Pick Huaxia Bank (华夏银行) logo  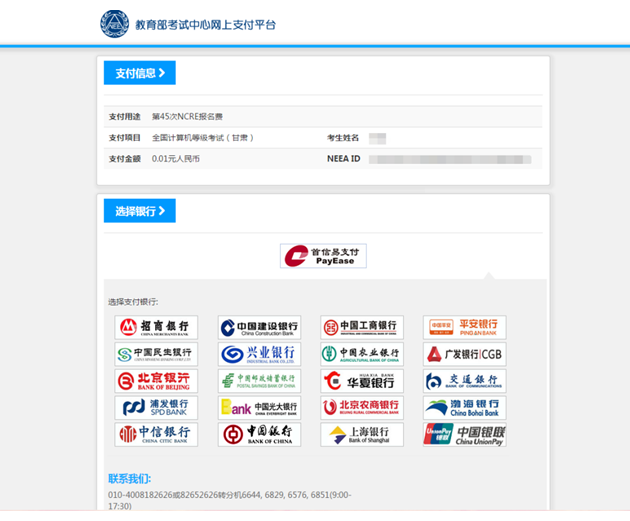(x=361, y=381)
